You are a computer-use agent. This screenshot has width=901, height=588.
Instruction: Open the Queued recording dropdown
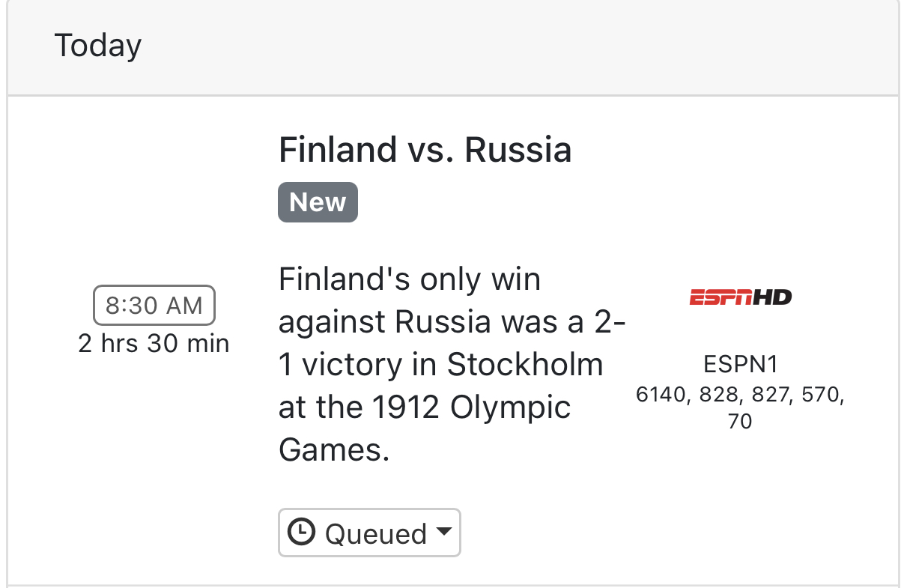coord(369,533)
